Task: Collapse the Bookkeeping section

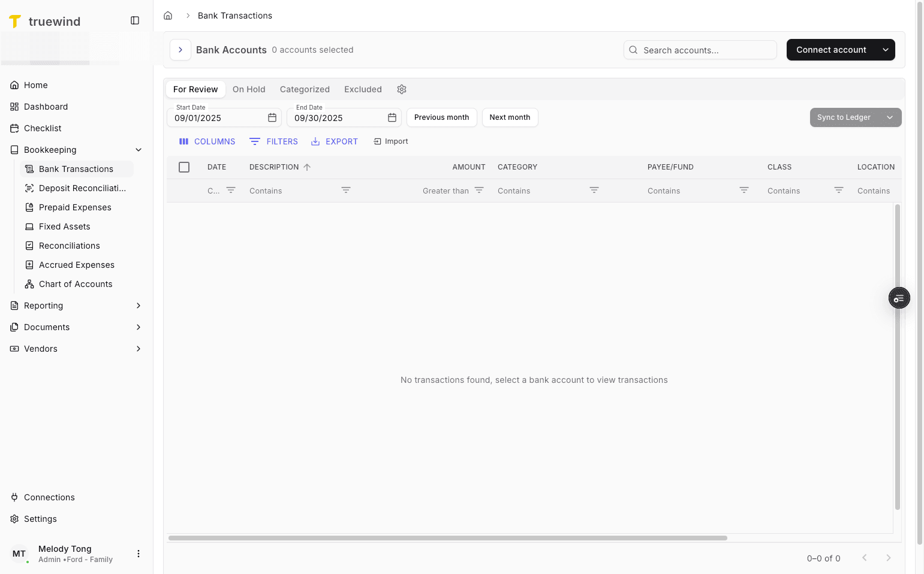Action: pos(139,149)
